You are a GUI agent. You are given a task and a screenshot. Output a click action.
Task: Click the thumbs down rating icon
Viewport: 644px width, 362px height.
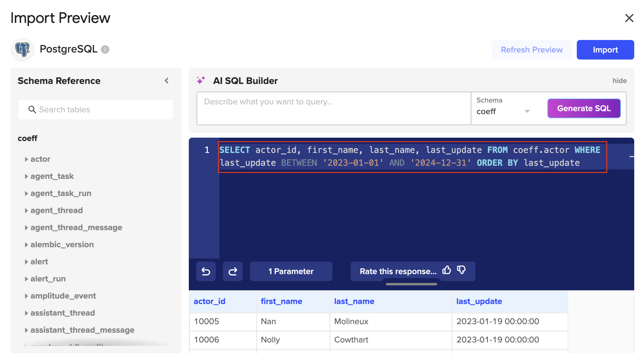coord(461,270)
